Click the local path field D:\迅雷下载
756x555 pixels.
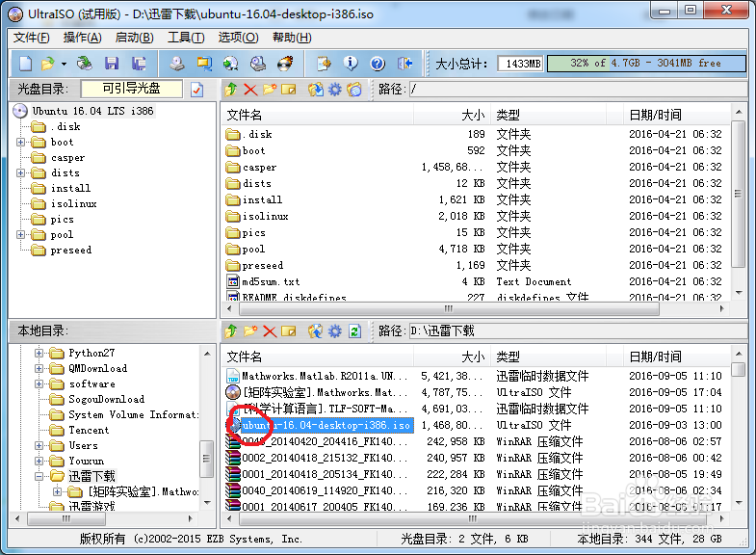[x=577, y=330]
